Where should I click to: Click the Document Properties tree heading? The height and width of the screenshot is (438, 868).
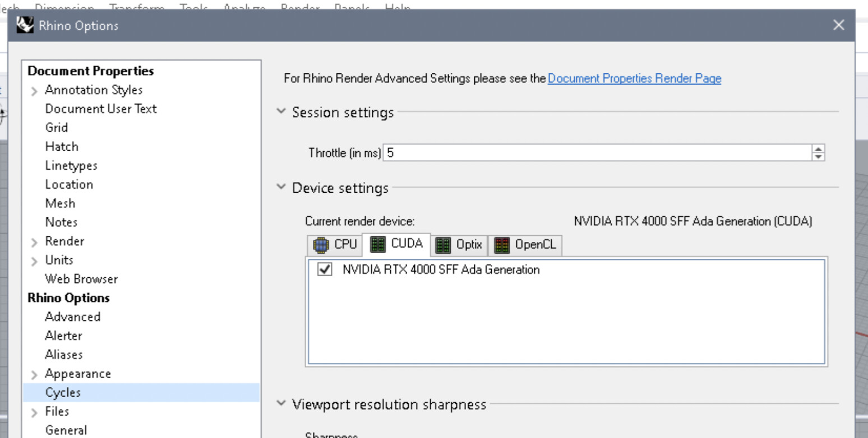pyautogui.click(x=91, y=71)
